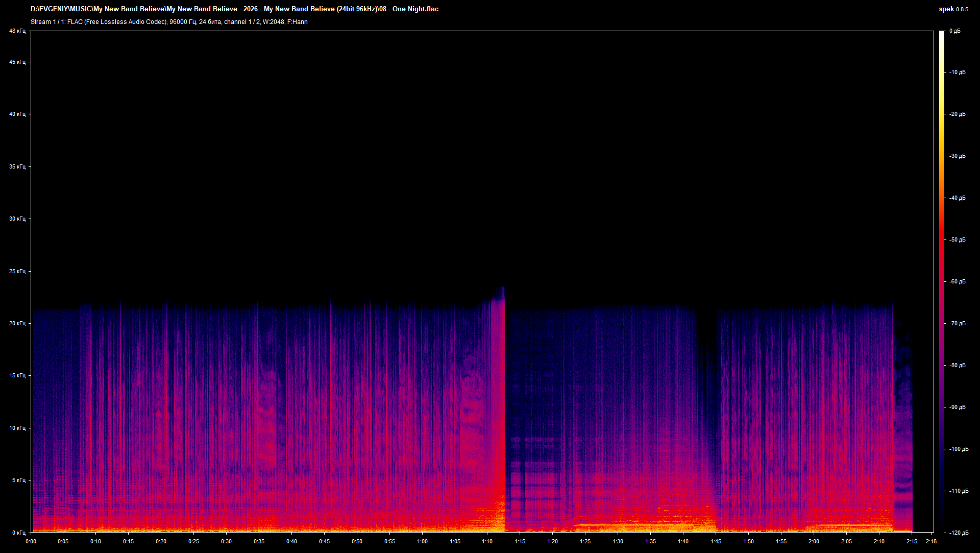Click the 0:00 timestamp on the time axis
This screenshot has width=980, height=553.
coord(30,542)
